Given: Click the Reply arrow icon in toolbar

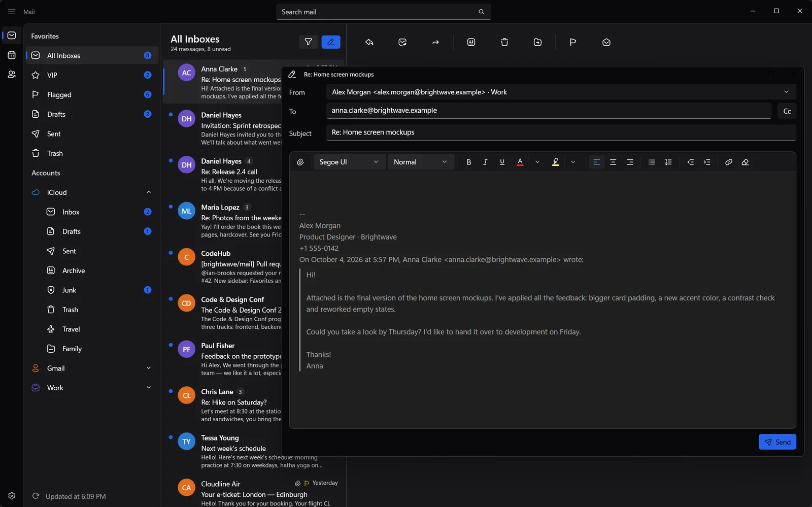Looking at the screenshot, I should click(x=369, y=42).
